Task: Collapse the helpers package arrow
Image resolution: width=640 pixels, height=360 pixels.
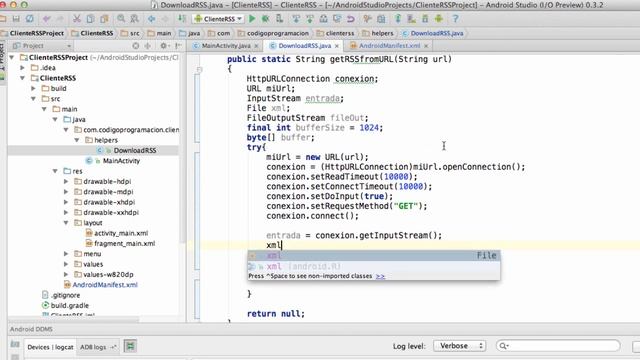Action: tap(77, 140)
